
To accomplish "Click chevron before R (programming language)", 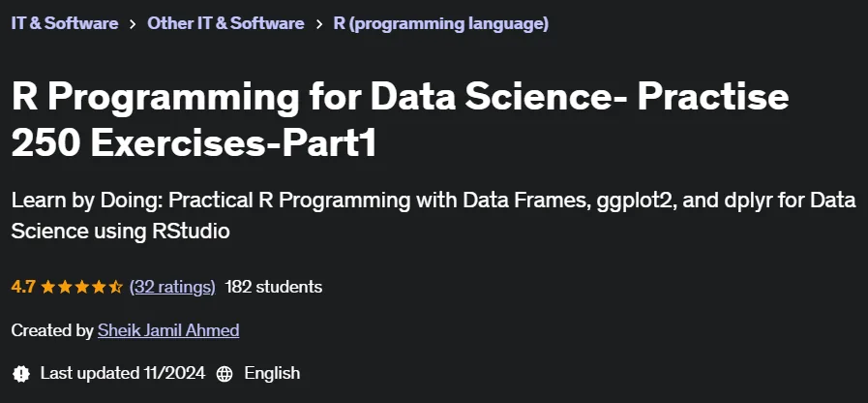I will click(x=319, y=24).
